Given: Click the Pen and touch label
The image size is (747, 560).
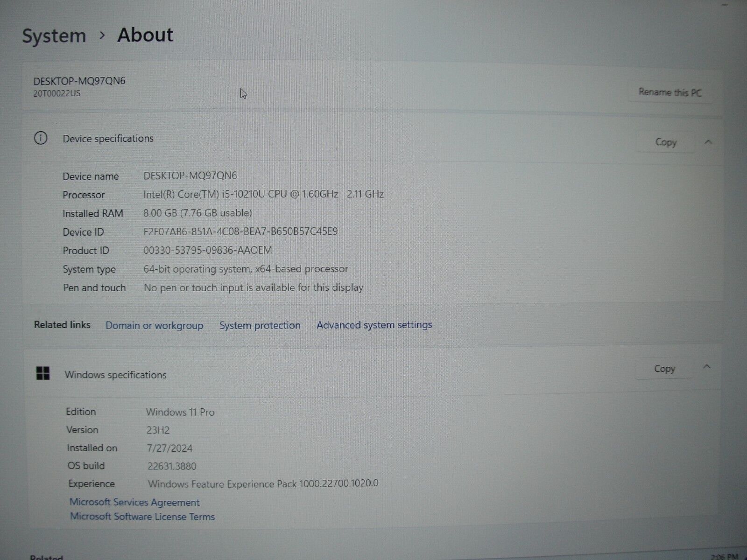Looking at the screenshot, I should (x=94, y=288).
